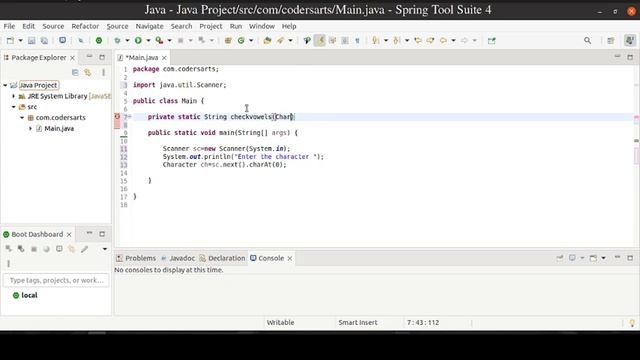Click the Debug bug icon
Viewport: 640px width, 360px height.
tap(117, 40)
